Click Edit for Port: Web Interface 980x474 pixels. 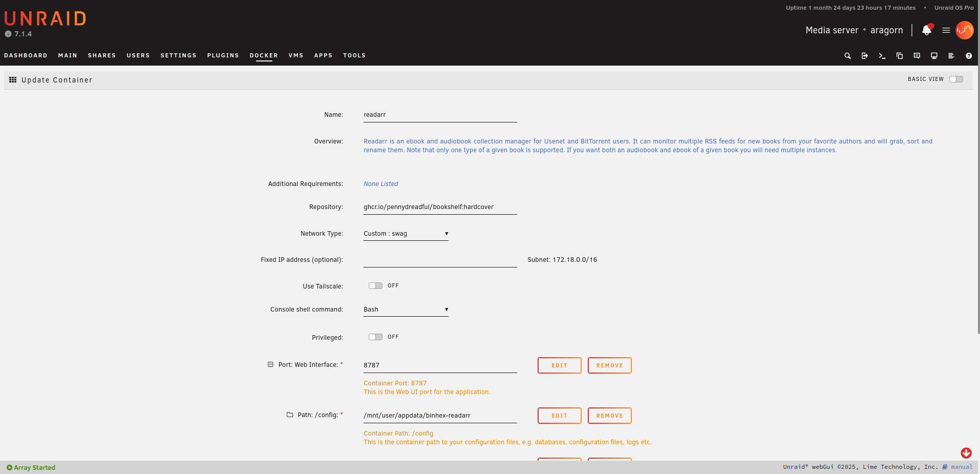tap(559, 365)
